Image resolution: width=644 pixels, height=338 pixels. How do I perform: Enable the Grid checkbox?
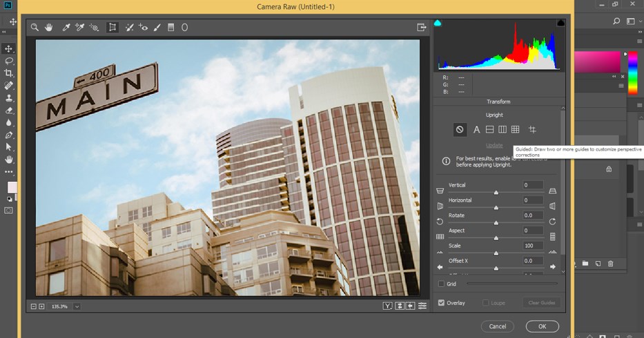(x=441, y=283)
